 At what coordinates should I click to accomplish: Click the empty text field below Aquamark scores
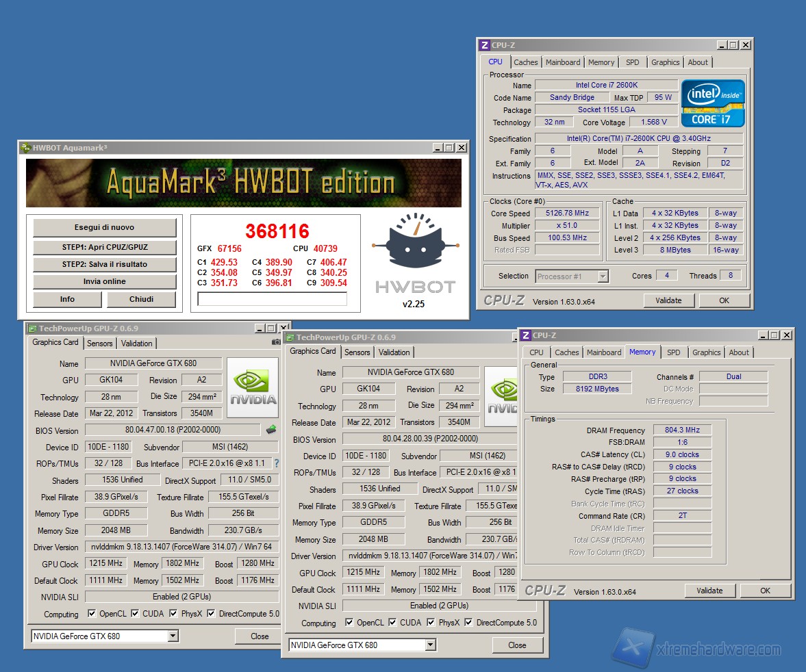tap(272, 299)
